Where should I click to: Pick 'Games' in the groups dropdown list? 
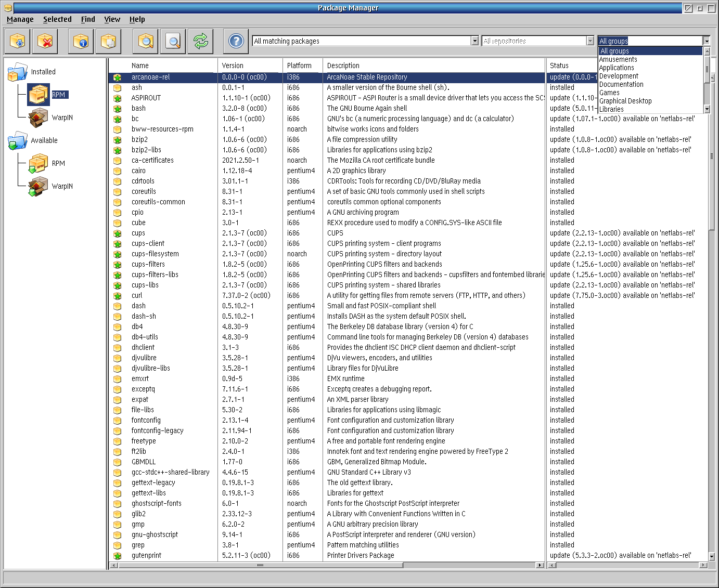pyautogui.click(x=609, y=93)
